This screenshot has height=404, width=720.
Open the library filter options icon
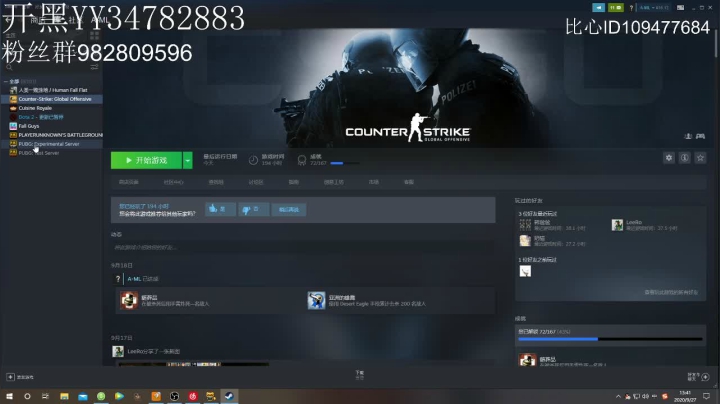(94, 67)
